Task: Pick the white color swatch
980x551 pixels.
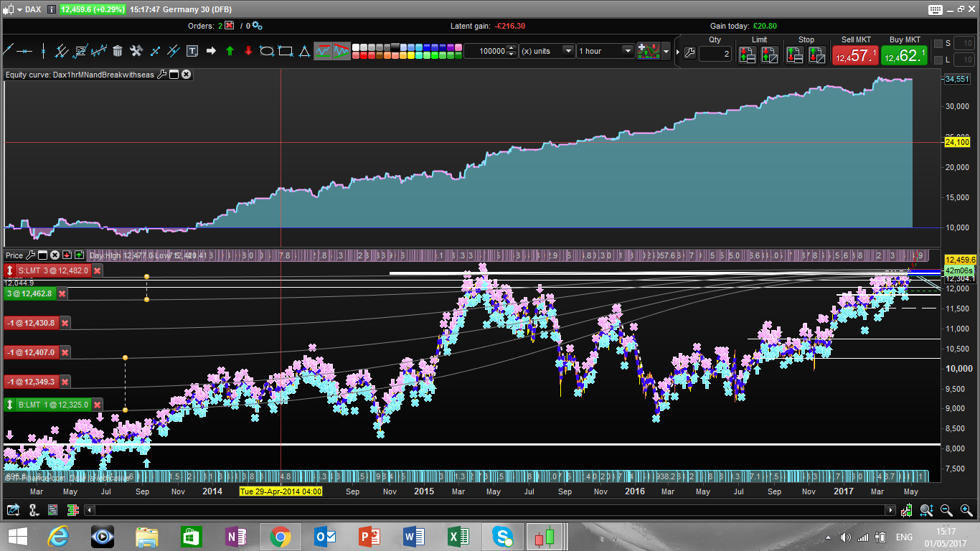Action: tap(355, 47)
